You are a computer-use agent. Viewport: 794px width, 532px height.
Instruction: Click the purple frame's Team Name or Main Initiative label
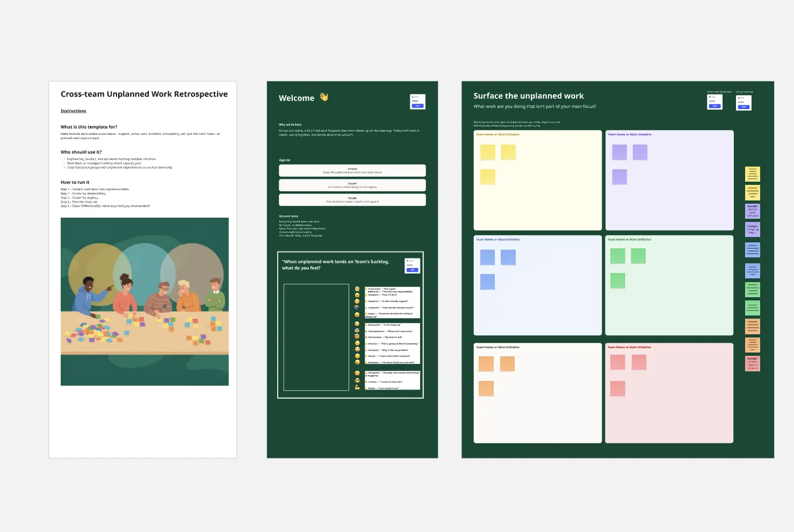(x=630, y=134)
